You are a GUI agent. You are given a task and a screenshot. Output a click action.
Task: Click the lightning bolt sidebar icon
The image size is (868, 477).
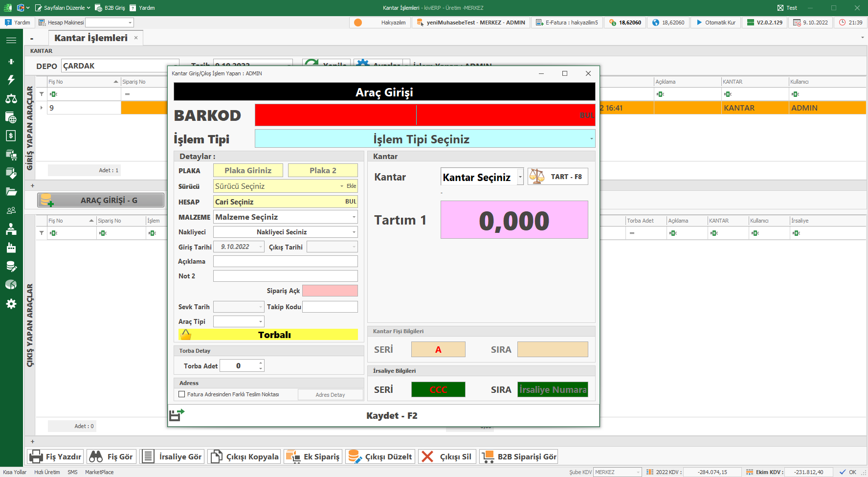pyautogui.click(x=11, y=80)
